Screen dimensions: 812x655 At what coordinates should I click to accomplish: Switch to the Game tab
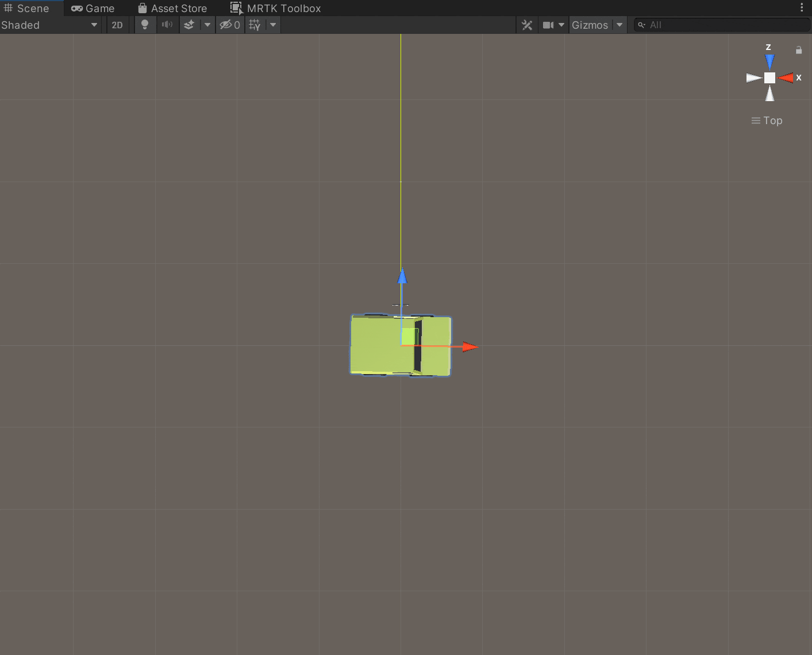point(93,8)
